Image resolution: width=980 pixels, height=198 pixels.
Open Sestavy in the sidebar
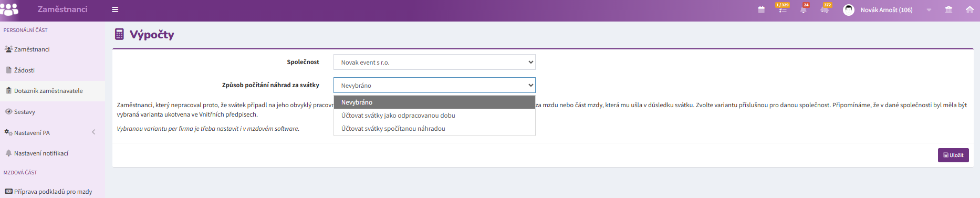point(53,111)
